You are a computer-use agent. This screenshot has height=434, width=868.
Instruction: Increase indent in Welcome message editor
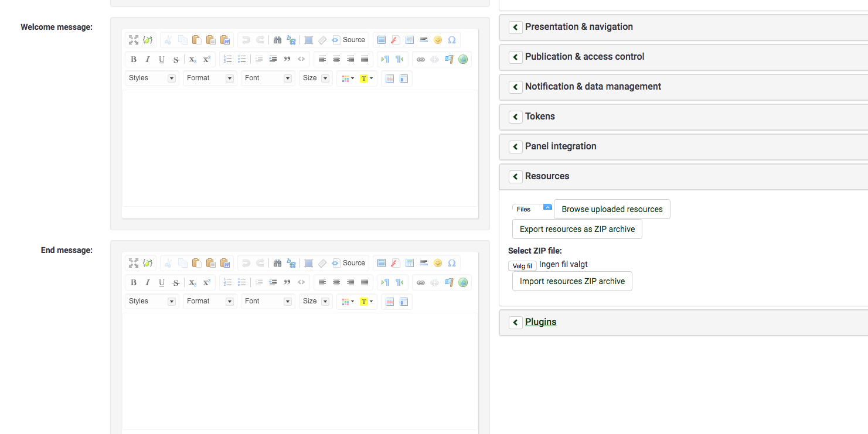point(273,59)
